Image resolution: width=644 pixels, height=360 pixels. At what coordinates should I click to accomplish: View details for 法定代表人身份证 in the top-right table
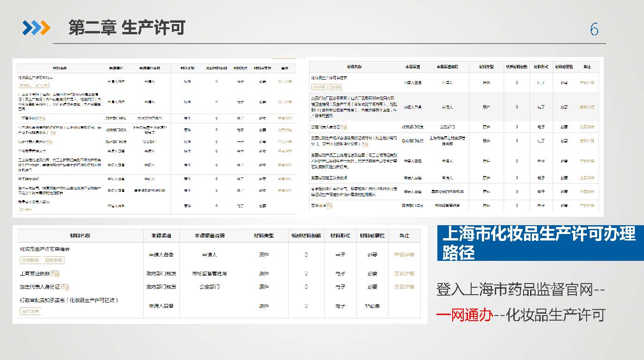click(587, 127)
